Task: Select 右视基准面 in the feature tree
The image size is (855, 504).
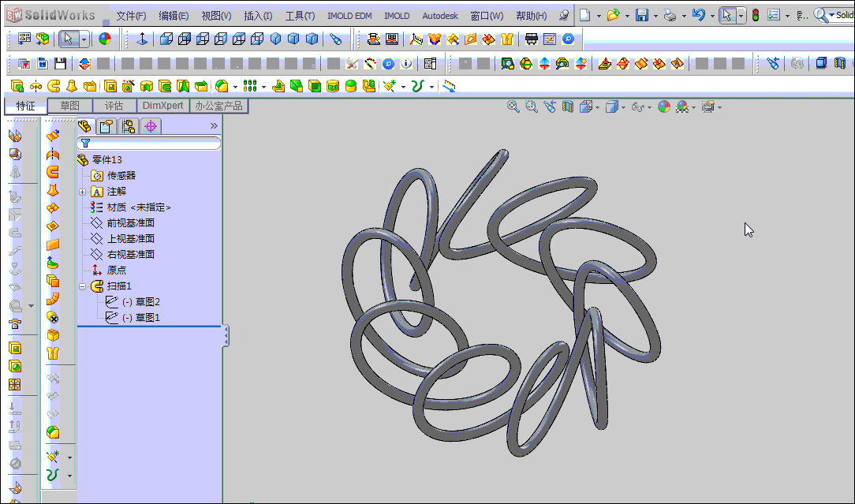Action: 131,254
